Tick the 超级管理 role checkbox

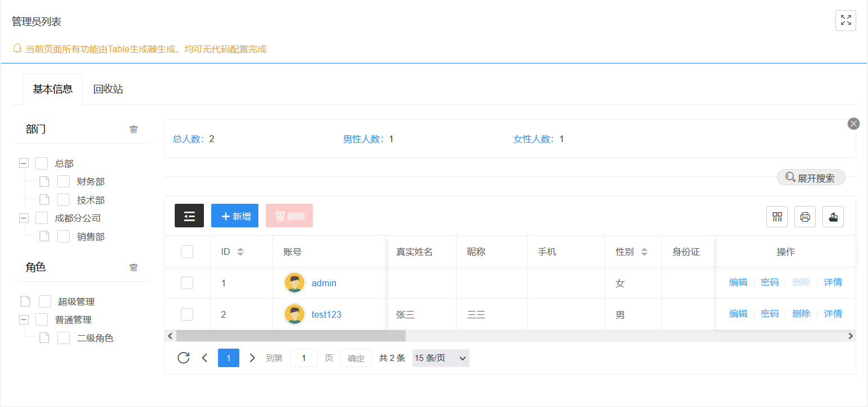coord(45,301)
